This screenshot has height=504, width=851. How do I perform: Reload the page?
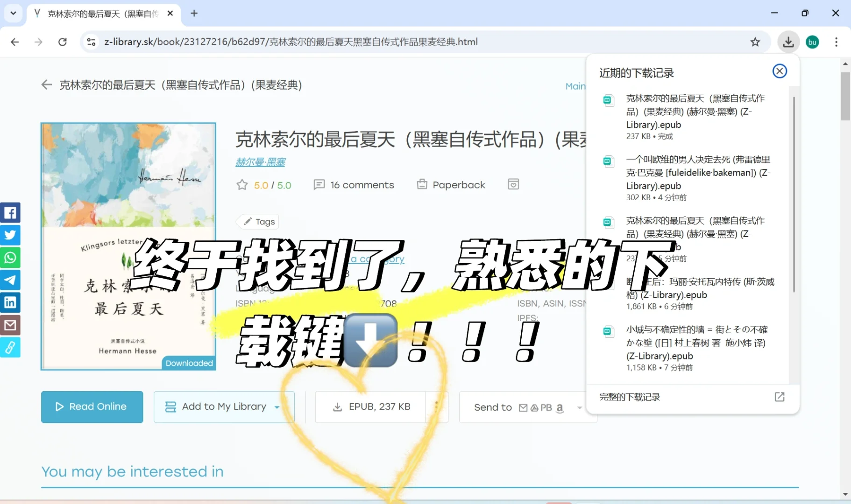62,42
